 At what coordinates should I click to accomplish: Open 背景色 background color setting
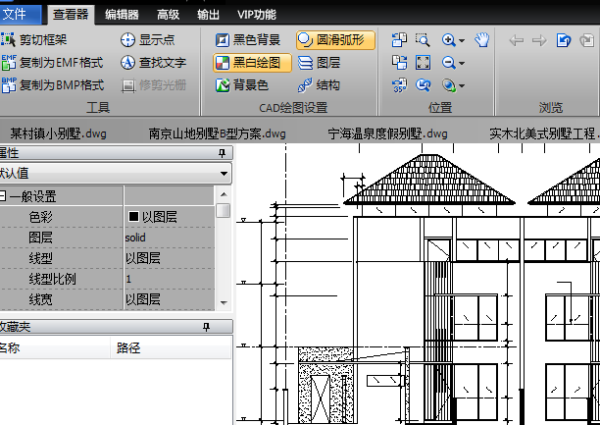pos(241,85)
